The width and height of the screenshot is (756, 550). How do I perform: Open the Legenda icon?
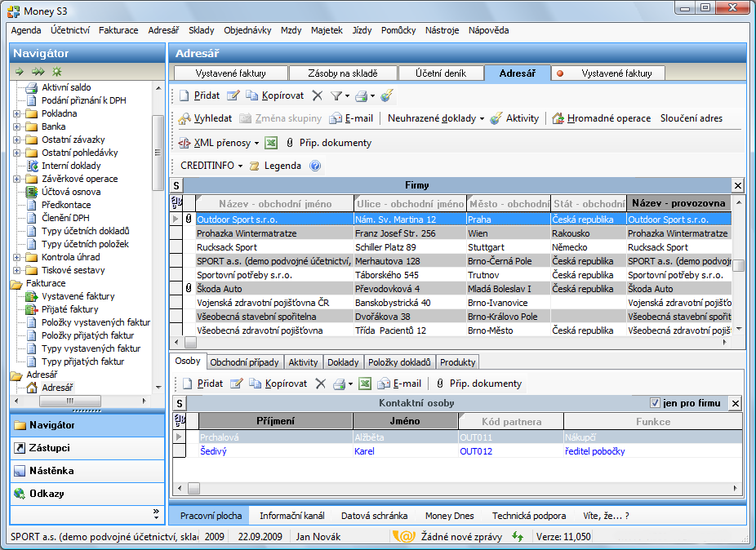[x=255, y=166]
